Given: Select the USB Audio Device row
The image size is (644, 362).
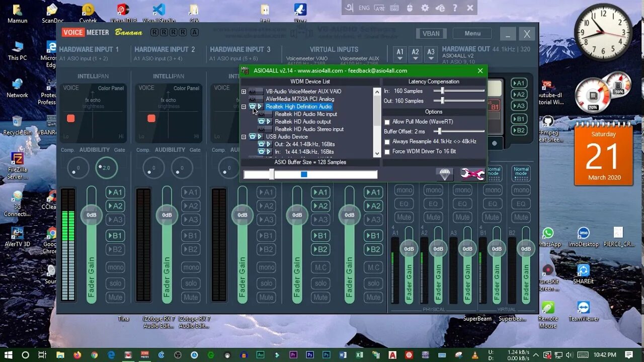Looking at the screenshot, I should (286, 137).
